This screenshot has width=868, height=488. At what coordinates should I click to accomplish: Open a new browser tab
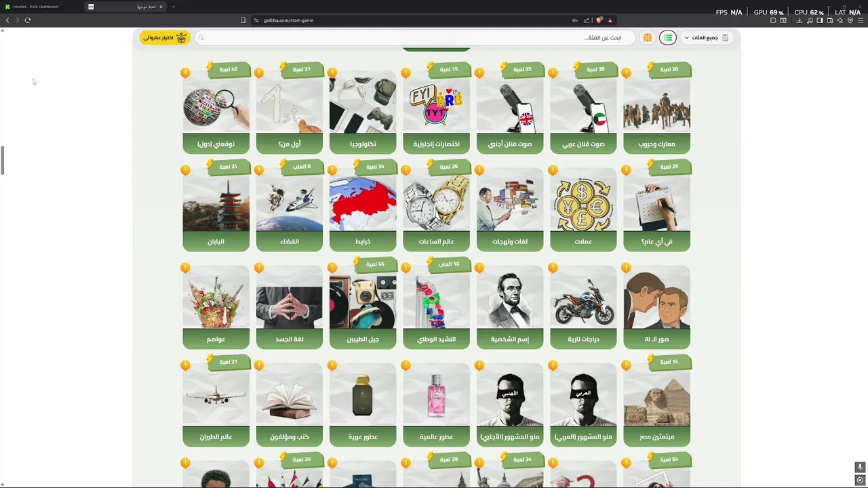pos(173,7)
